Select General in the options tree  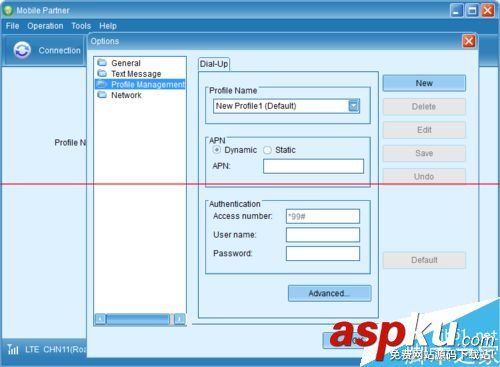point(126,63)
